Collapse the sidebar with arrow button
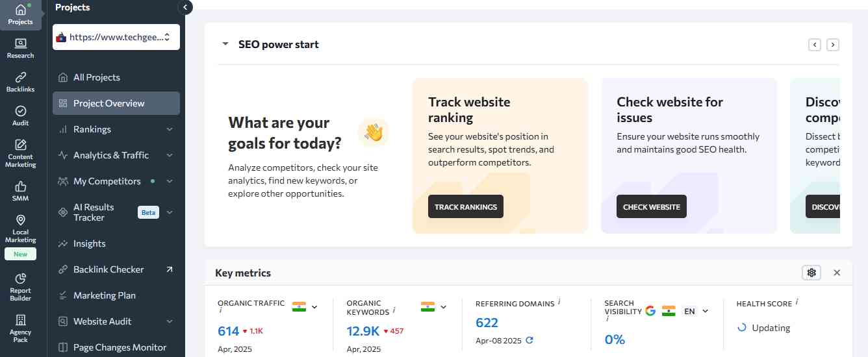This screenshot has width=868, height=357. (x=185, y=7)
